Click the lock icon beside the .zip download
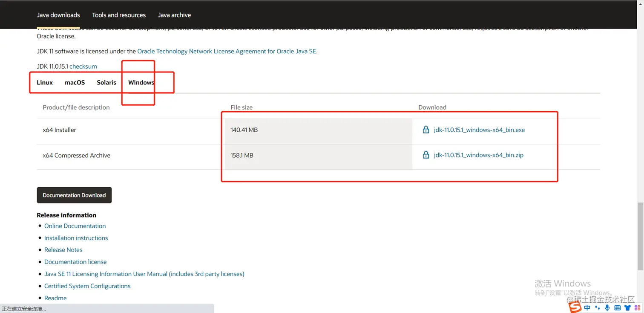Viewport: 644px width, 313px height. [x=425, y=155]
